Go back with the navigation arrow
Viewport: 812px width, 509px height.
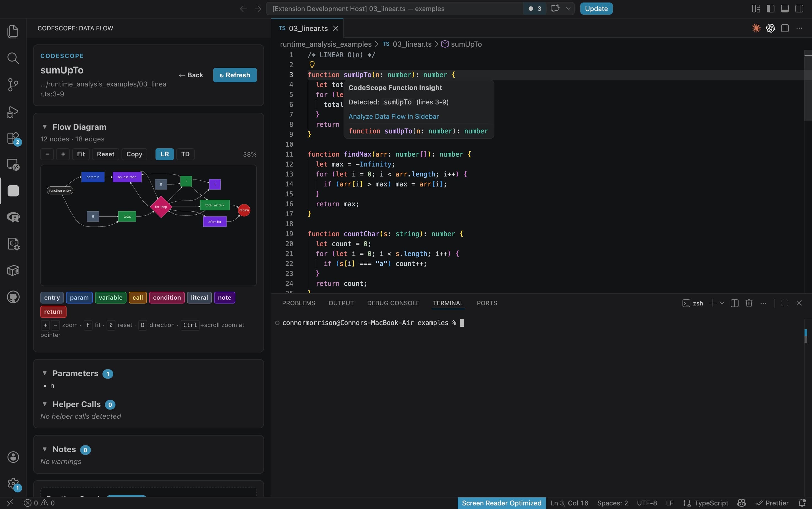point(243,9)
